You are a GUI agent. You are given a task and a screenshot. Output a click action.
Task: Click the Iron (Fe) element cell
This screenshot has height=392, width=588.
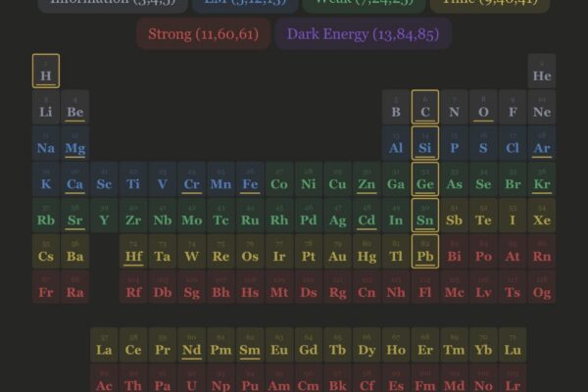click(x=250, y=180)
